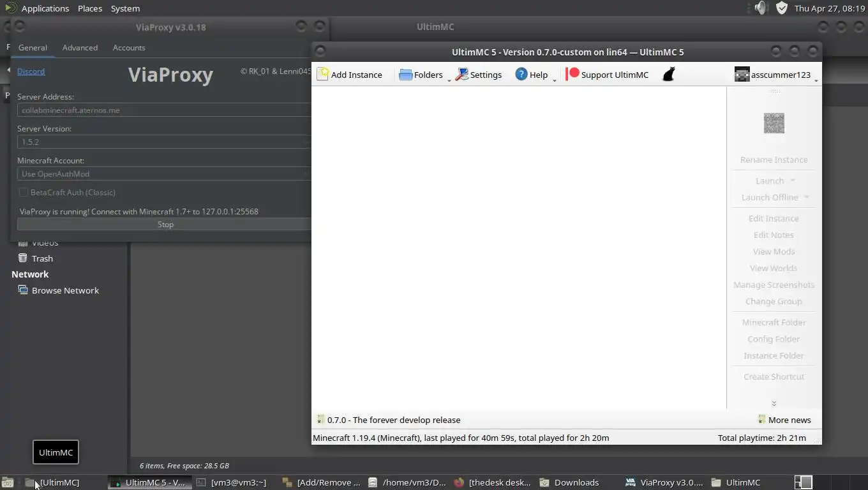The image size is (868, 490).
Task: Click 'Total playtime: 2h 21m' status text
Action: coord(761,438)
